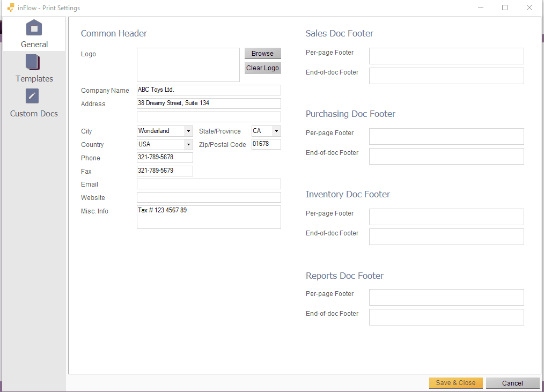The height and width of the screenshot is (392, 544).
Task: Expand the City dropdown arrow
Action: pos(188,131)
